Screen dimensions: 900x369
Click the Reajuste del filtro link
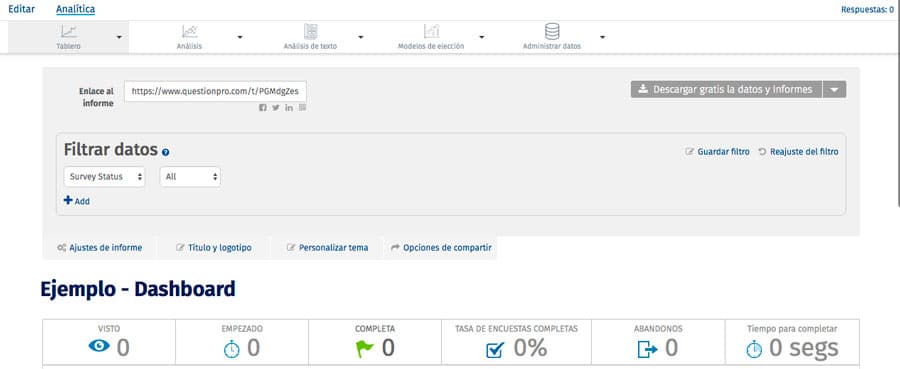tap(798, 152)
